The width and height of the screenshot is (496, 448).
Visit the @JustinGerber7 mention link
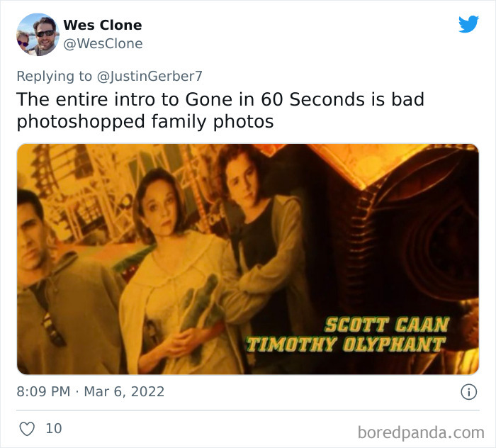coord(150,77)
